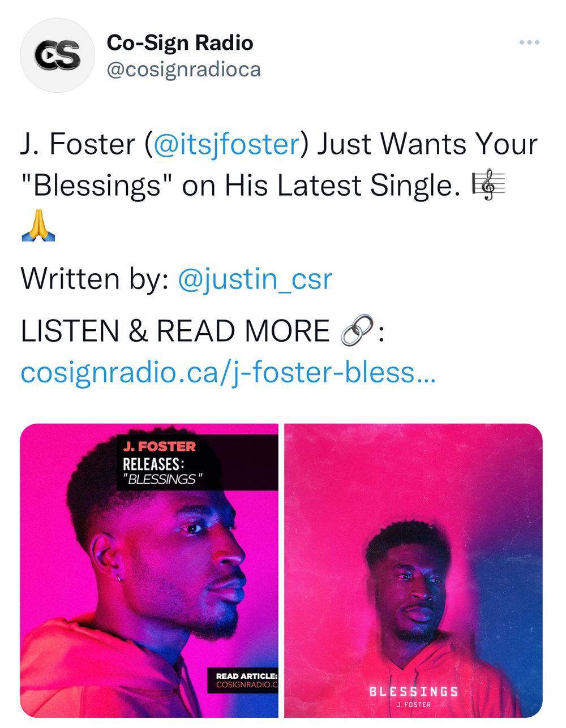Viewport: 566px width, 728px height.
Task: Click the "LISTEN & READ MORE" text
Action: click(175, 331)
